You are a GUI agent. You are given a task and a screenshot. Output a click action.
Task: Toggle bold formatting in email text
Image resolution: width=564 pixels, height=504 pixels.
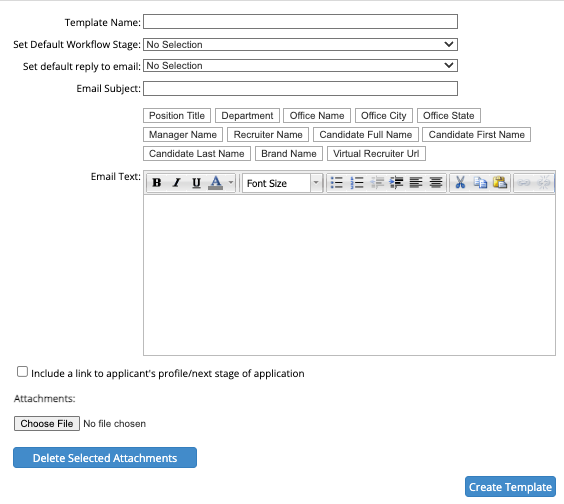(x=157, y=183)
